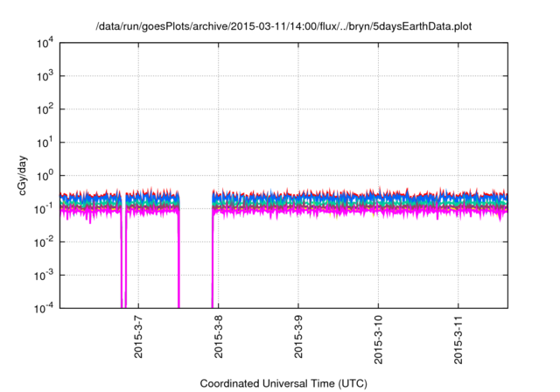Click the 2015-3-11 date tick label
Image resolution: width=560 pixels, height=392 pixels.
(x=458, y=339)
